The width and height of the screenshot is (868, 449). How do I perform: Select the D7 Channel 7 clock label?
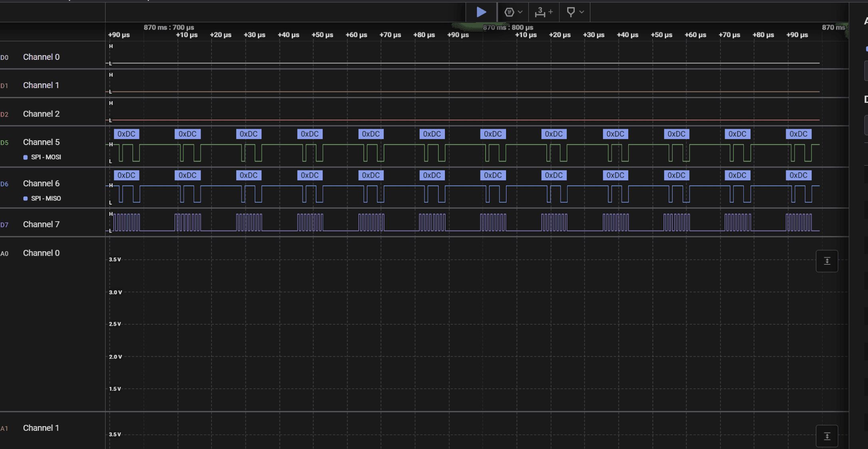coord(41,224)
